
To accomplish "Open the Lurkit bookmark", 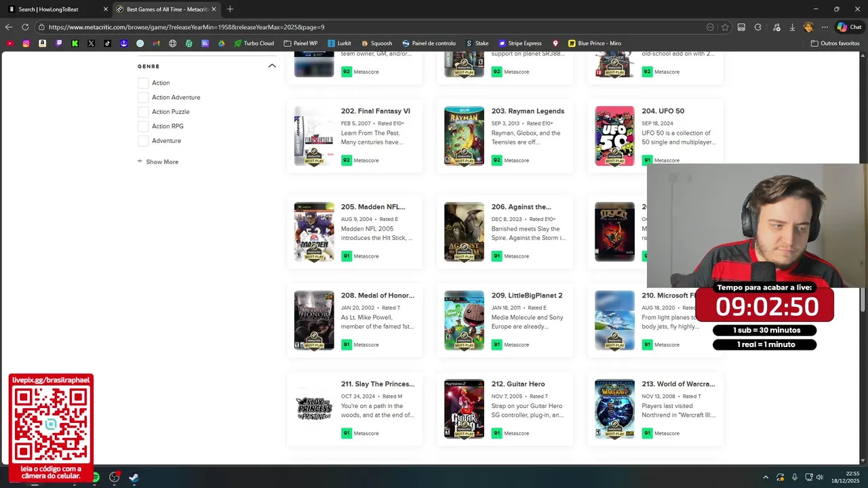I will click(339, 43).
